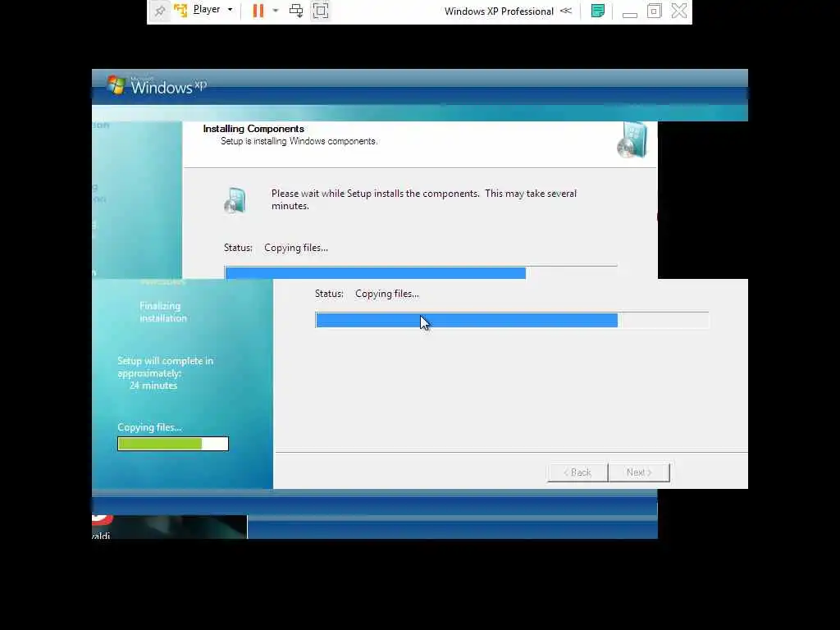Click 'Setup will complete in approximately' text

pyautogui.click(x=165, y=367)
